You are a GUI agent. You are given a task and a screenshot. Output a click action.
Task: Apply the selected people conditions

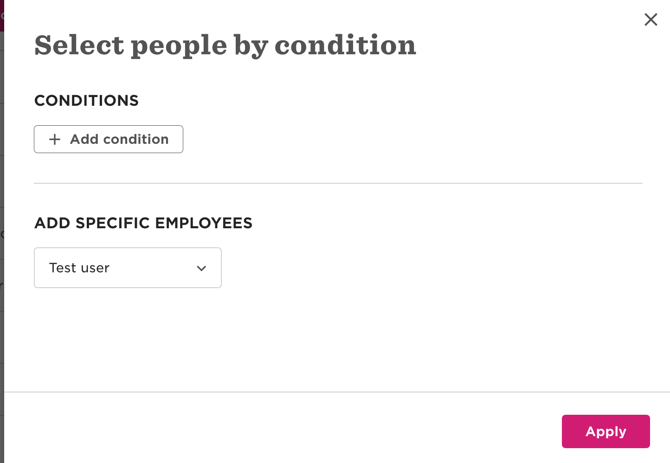click(605, 431)
